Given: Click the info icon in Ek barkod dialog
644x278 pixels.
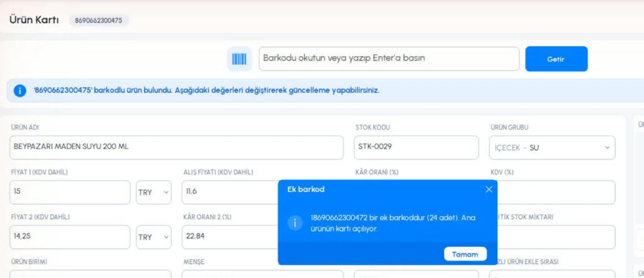Looking at the screenshot, I should coord(295,223).
